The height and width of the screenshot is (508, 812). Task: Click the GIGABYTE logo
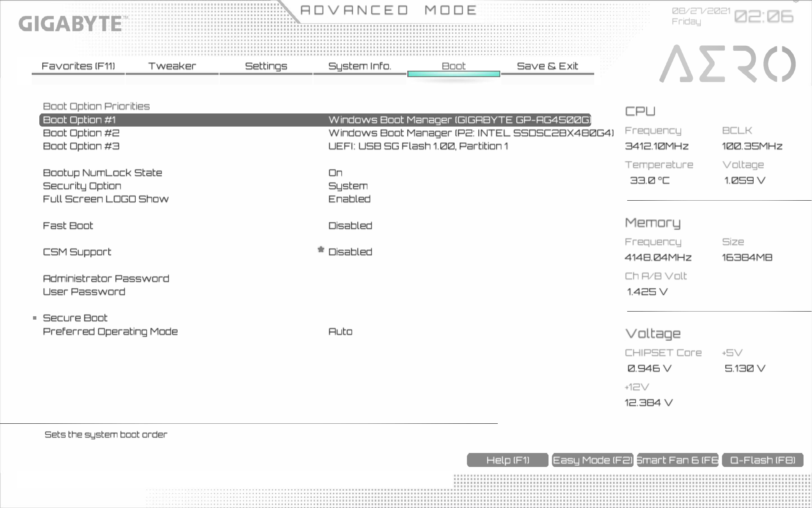click(x=71, y=24)
